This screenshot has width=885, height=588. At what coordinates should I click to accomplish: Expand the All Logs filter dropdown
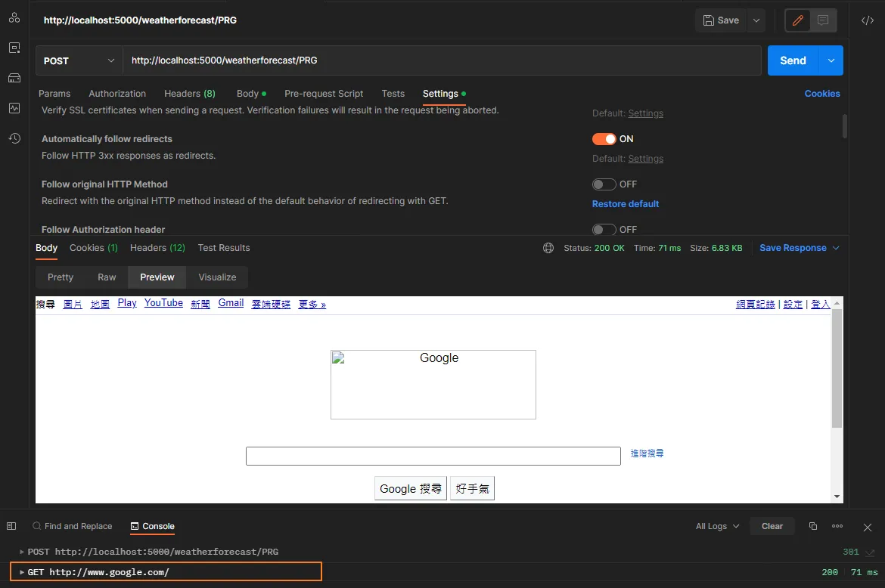coord(715,526)
